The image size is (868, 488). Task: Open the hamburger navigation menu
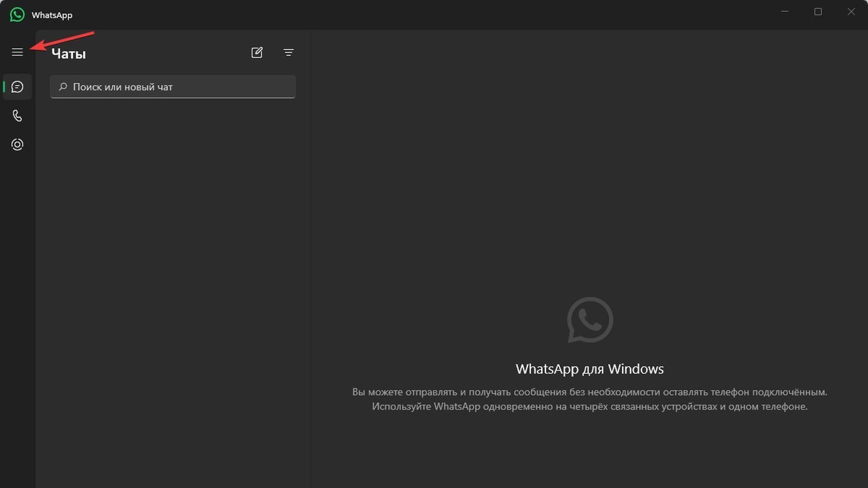(17, 52)
